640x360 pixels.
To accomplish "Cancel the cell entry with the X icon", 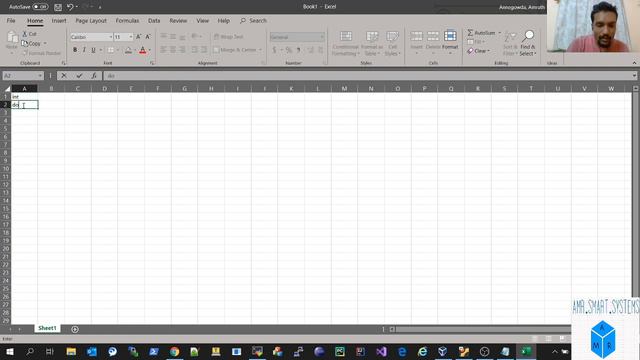I will coord(64,76).
